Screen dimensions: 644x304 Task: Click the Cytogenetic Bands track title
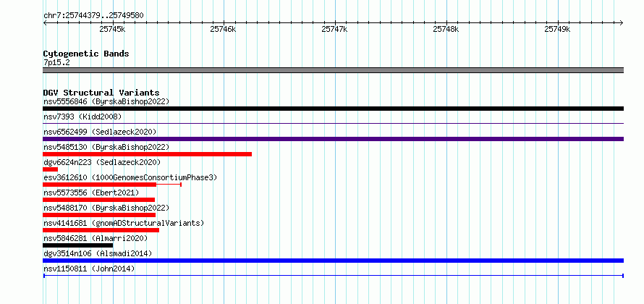(x=86, y=54)
